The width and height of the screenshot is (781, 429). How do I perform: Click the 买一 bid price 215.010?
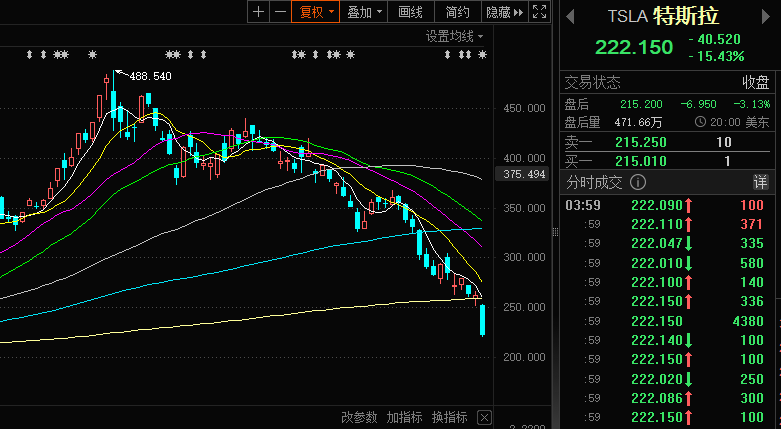[x=641, y=161]
